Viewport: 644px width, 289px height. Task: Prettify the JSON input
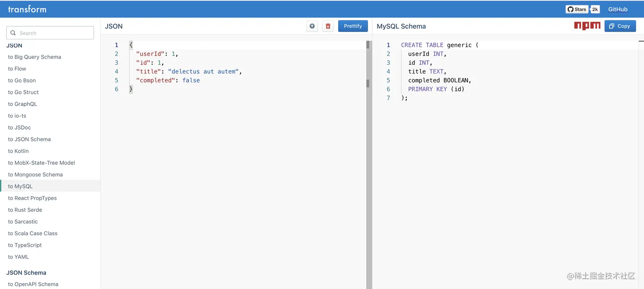pos(353,26)
